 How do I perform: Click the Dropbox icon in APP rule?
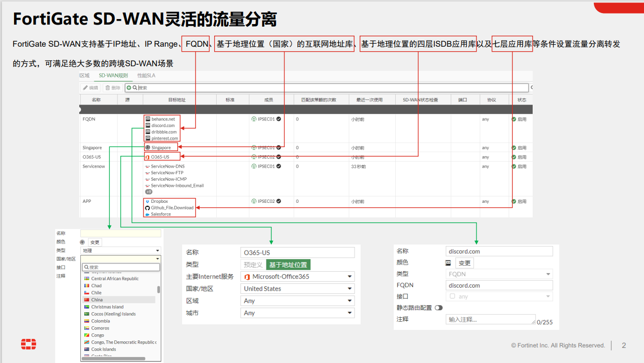147,201
